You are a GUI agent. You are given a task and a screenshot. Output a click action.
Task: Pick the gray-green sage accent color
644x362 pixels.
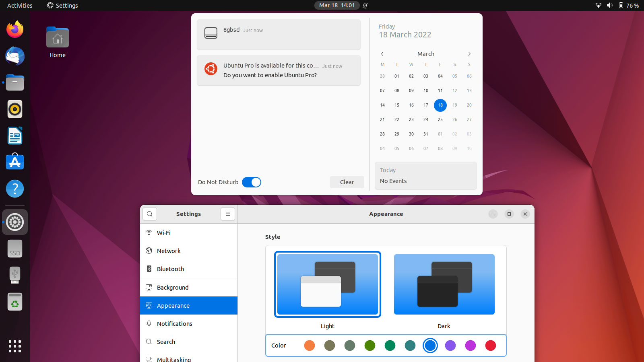pos(350,346)
